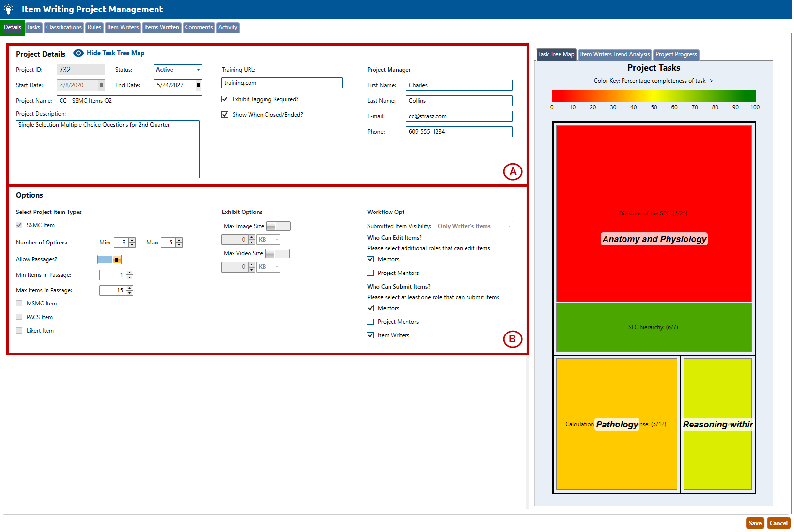
Task: Open the Start Date calendar picker icon
Action: click(x=101, y=85)
